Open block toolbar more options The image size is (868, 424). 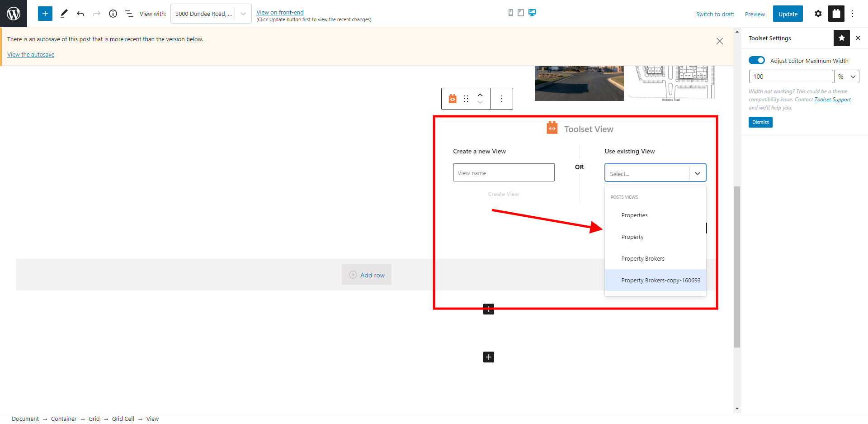[x=502, y=99]
